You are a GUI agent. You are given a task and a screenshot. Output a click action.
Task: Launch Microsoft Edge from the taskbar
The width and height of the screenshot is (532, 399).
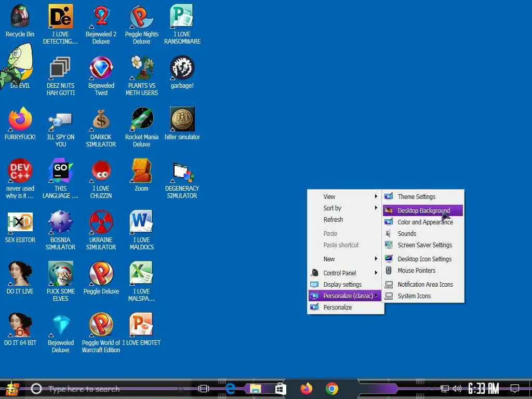coord(230,389)
